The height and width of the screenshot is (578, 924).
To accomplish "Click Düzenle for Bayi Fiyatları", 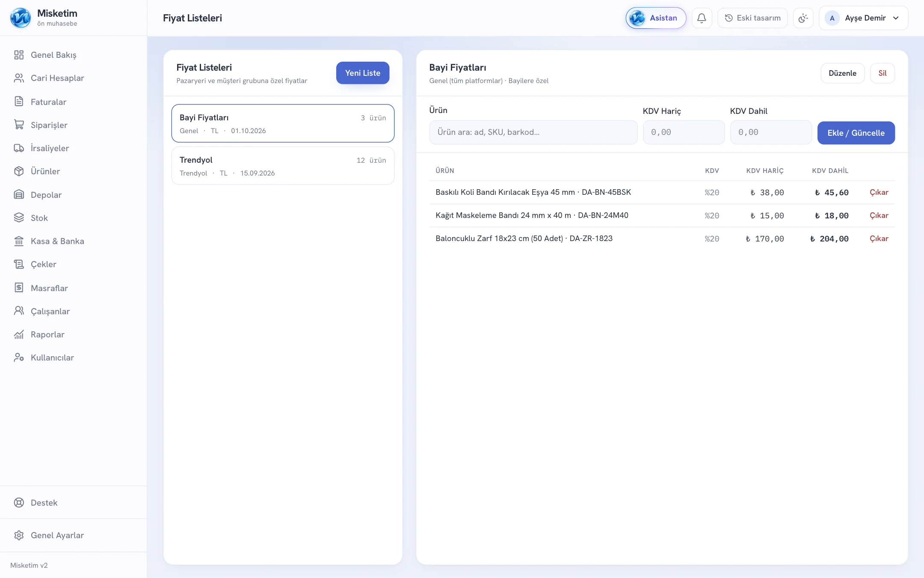I will 842,73.
